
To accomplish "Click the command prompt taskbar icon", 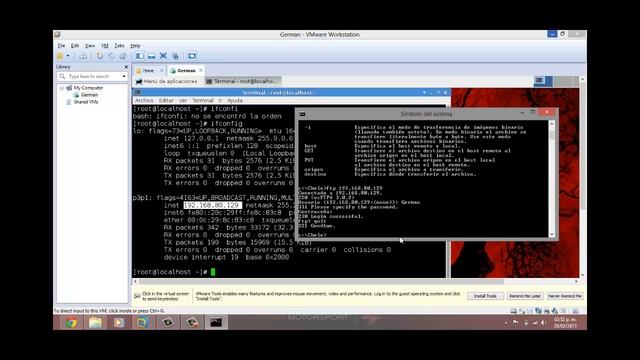I will tap(216, 322).
